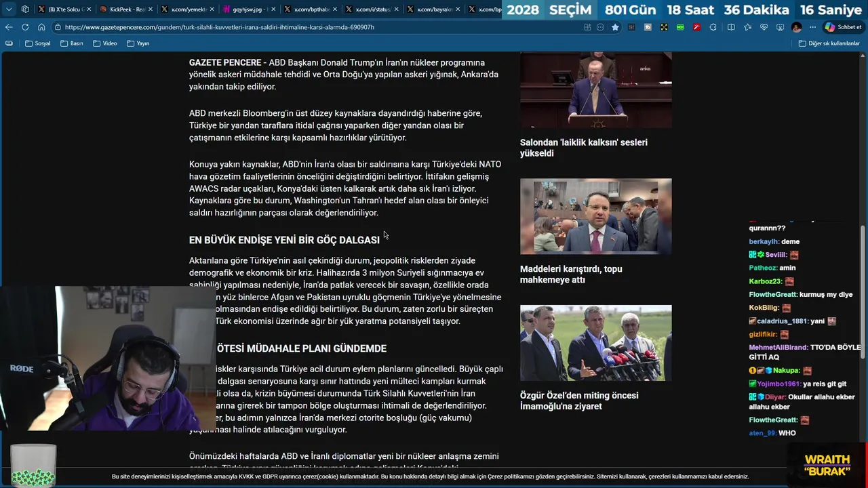Open the Edge workspaces icon
Screen dimensions: 868x488
click(25, 9)
